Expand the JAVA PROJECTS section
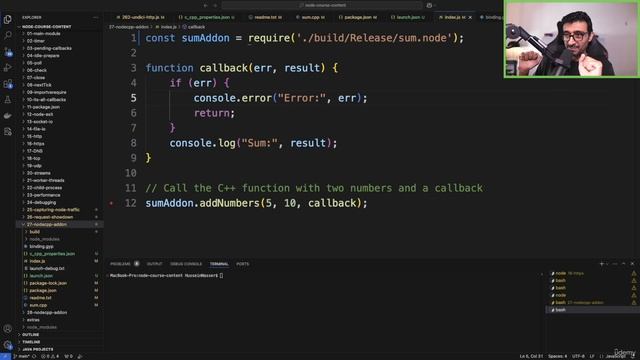The image size is (640, 360). point(38,349)
